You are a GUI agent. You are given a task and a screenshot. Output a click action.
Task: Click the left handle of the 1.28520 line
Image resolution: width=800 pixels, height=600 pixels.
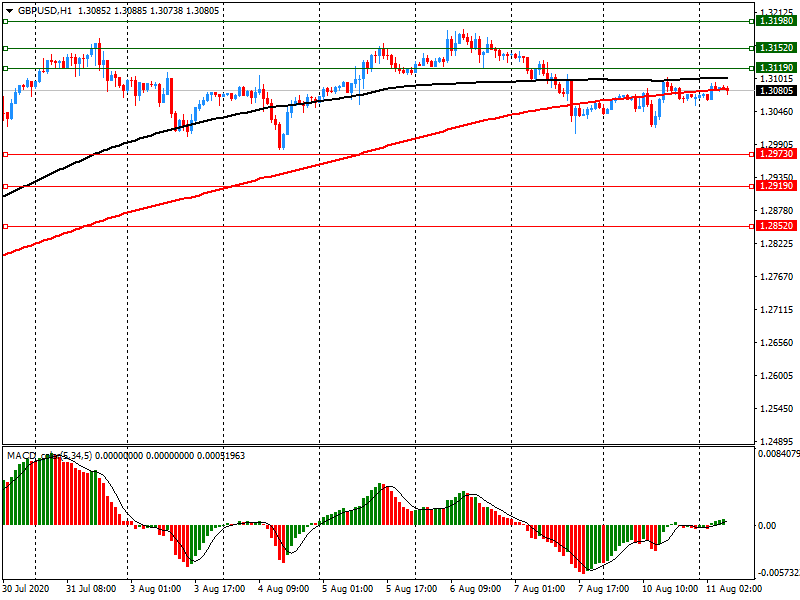point(5,226)
